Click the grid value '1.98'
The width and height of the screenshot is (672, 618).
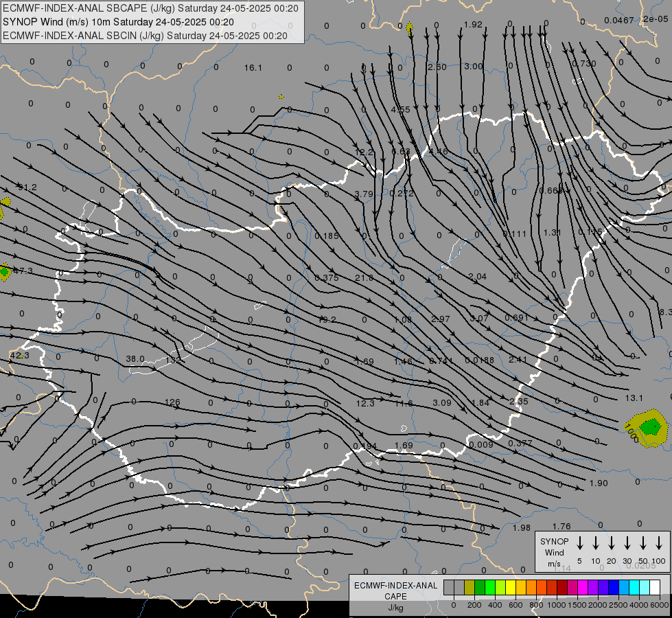click(x=522, y=528)
